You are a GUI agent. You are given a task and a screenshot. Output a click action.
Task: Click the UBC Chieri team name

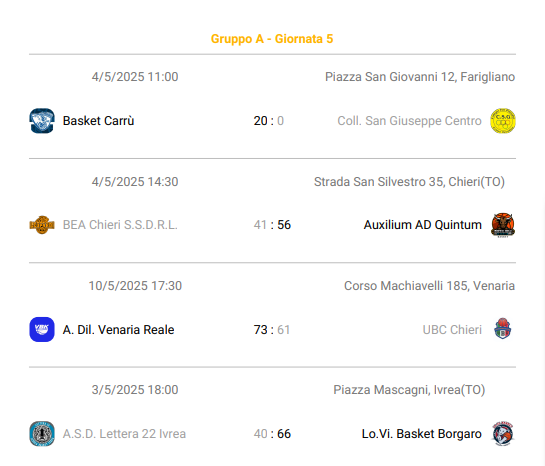(452, 329)
